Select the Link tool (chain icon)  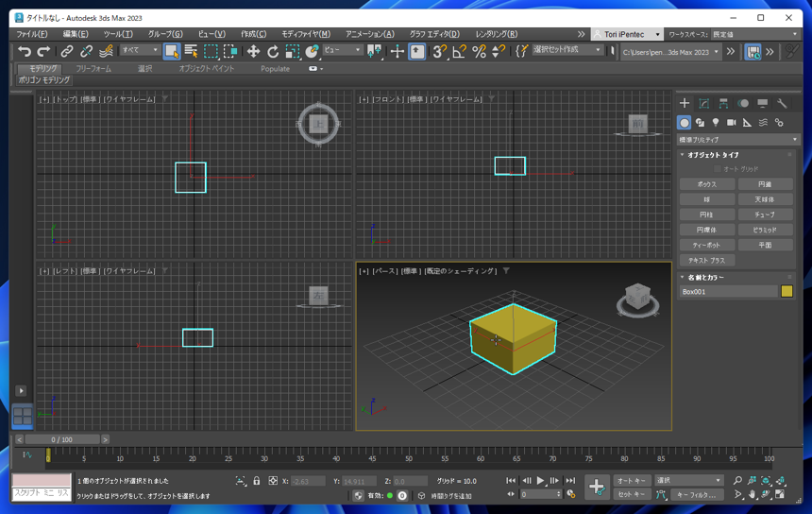pos(67,51)
